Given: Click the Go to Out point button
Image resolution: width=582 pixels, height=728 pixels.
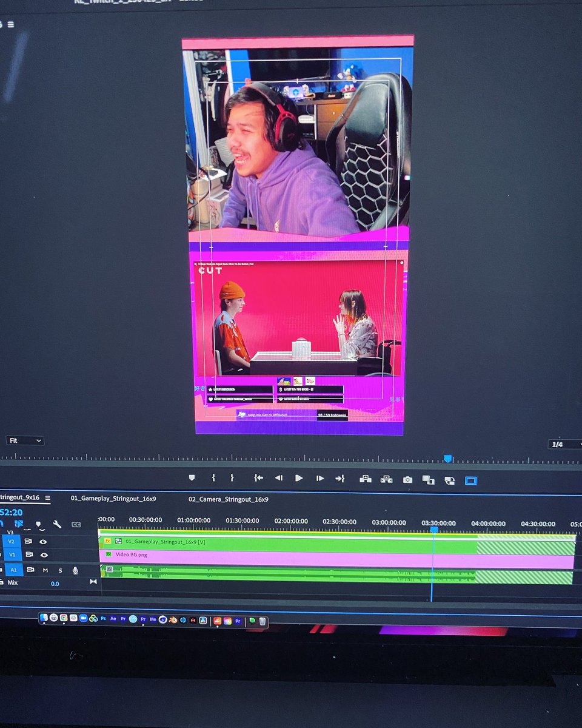Looking at the screenshot, I should coord(340,478).
